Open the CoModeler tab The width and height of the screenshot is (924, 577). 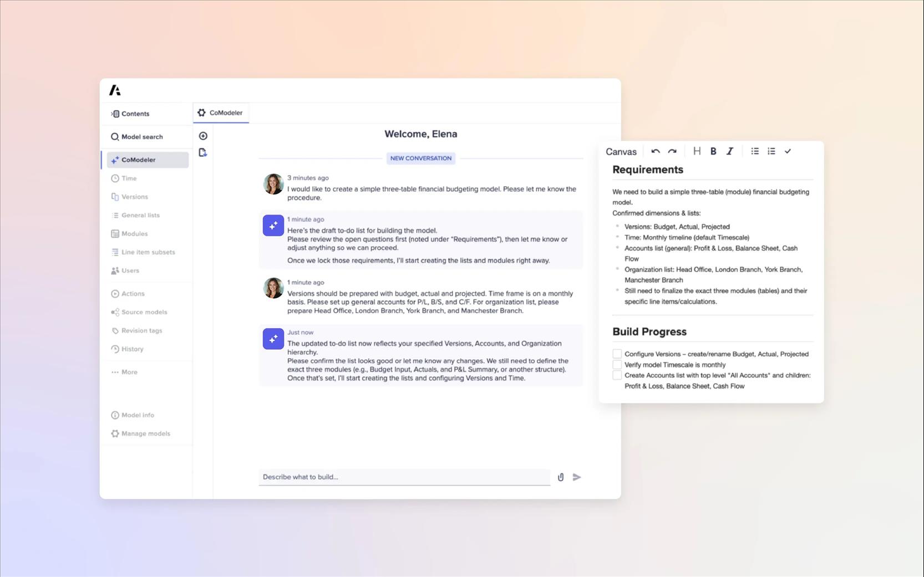(221, 113)
